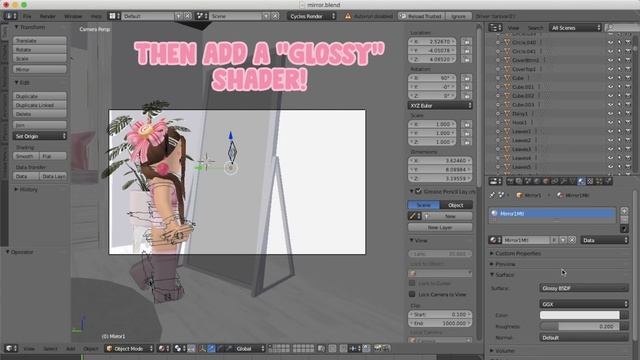Toggle visibility of Daisy1 in outliner

[611, 113]
